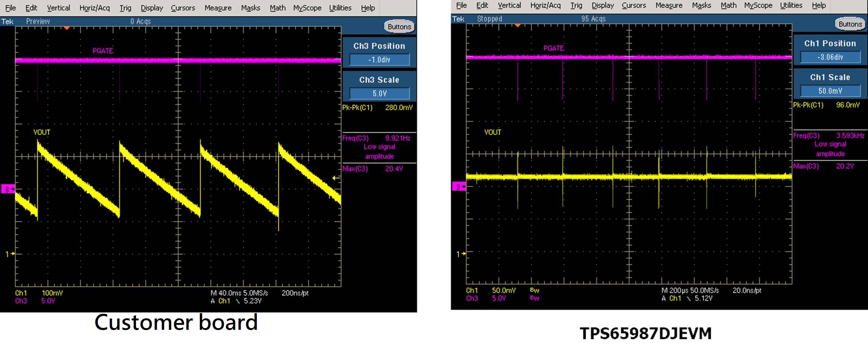
Task: Click orange trigger position marker in Customer board
Action: tap(66, 28)
